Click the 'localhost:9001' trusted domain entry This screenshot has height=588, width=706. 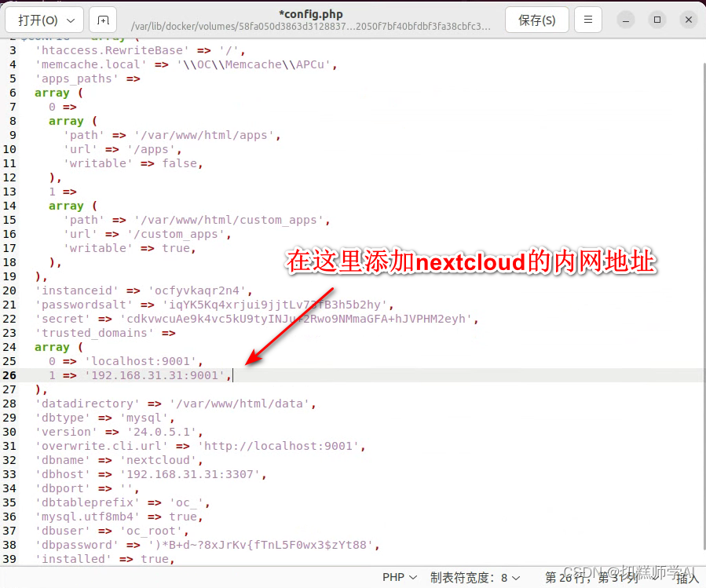(x=141, y=361)
